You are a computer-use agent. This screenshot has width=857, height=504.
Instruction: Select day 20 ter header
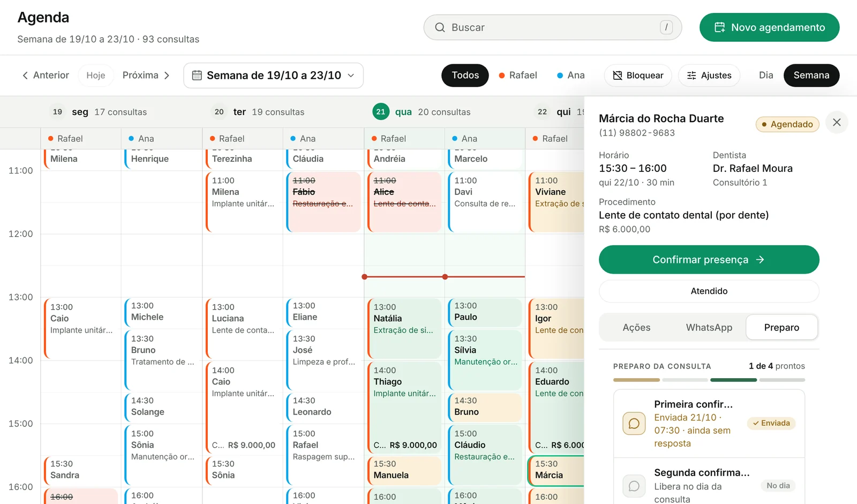(258, 112)
